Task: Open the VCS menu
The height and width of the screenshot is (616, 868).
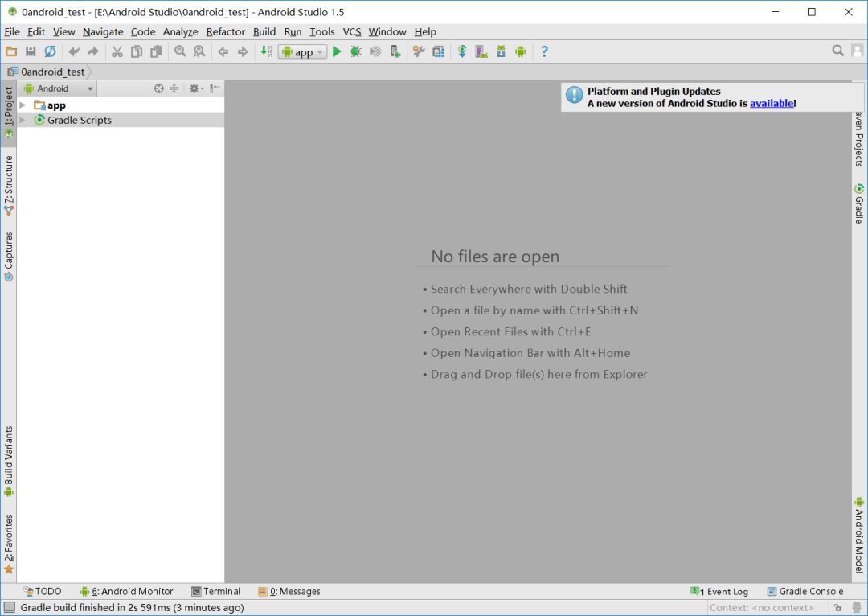Action: [x=351, y=31]
